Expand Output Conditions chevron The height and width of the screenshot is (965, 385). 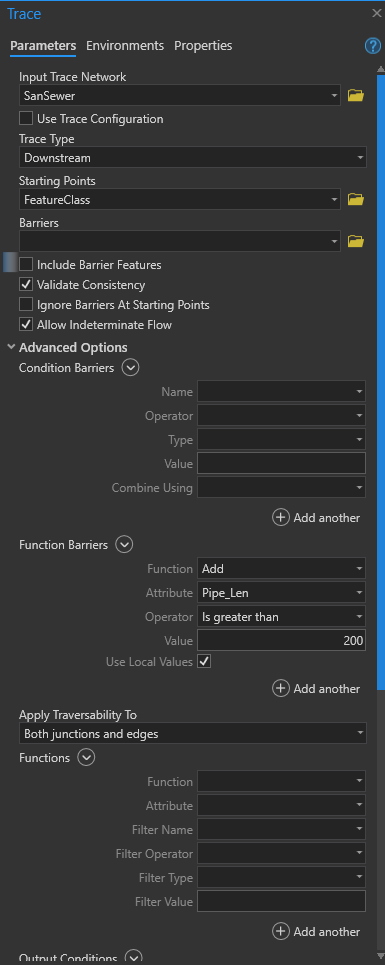[x=133, y=957]
